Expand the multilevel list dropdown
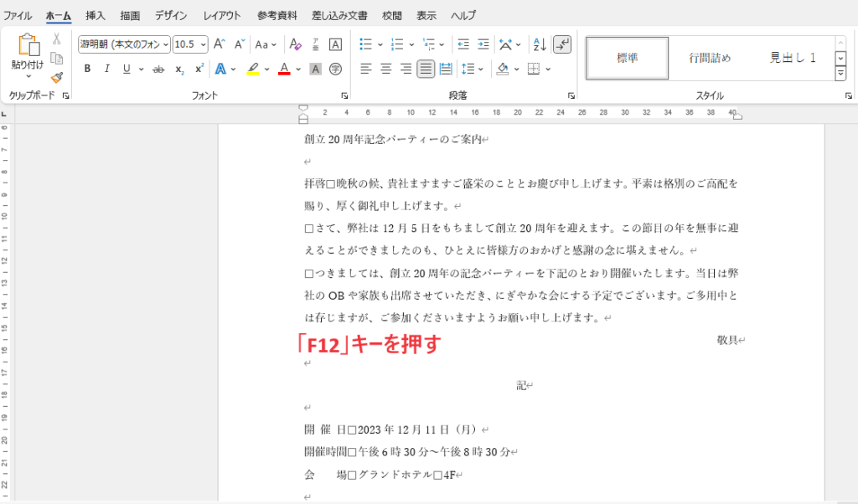The image size is (858, 504). click(x=442, y=45)
